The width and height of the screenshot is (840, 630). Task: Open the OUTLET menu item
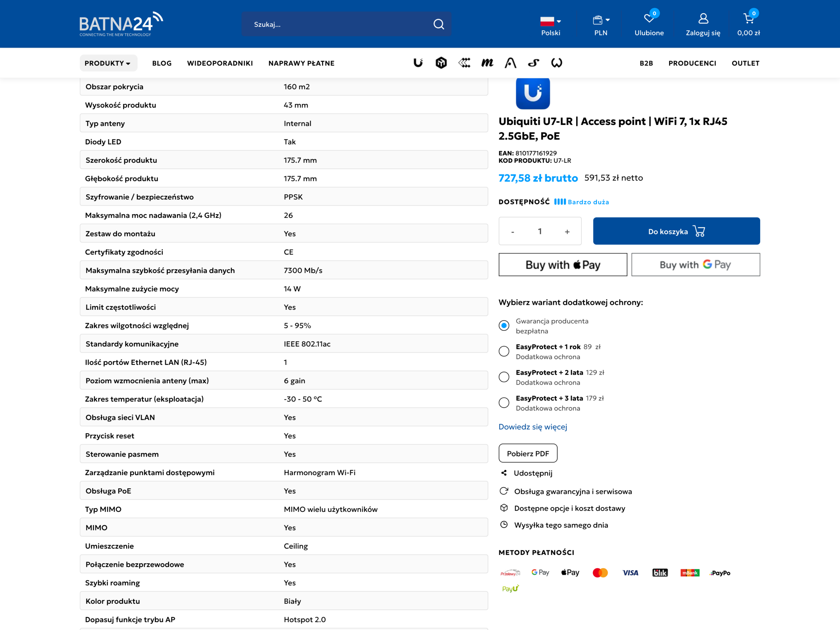[x=745, y=63]
